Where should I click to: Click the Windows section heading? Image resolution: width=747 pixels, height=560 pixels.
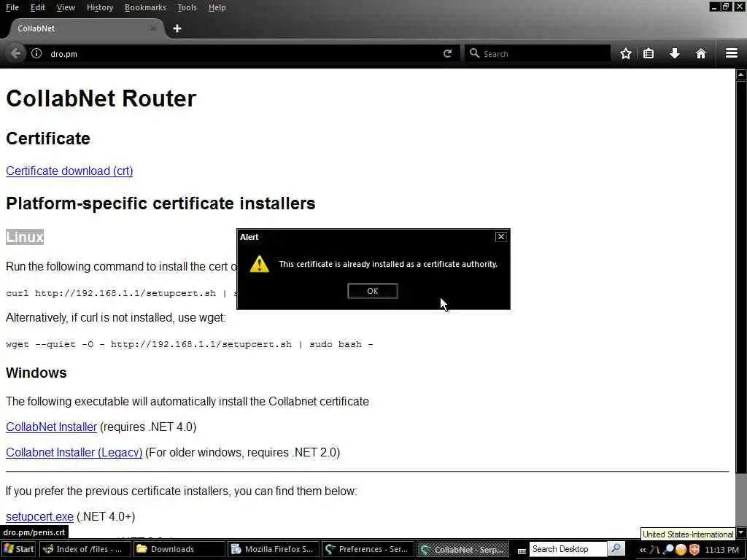pyautogui.click(x=36, y=373)
